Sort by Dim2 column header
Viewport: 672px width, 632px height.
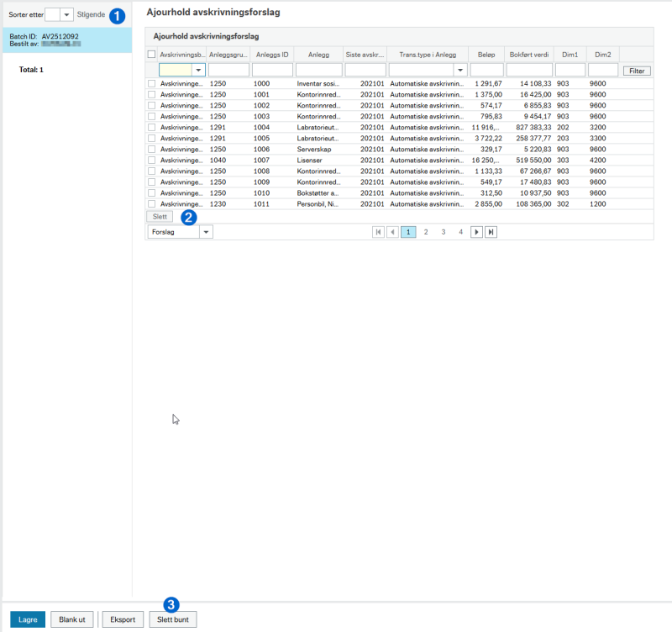click(x=603, y=55)
